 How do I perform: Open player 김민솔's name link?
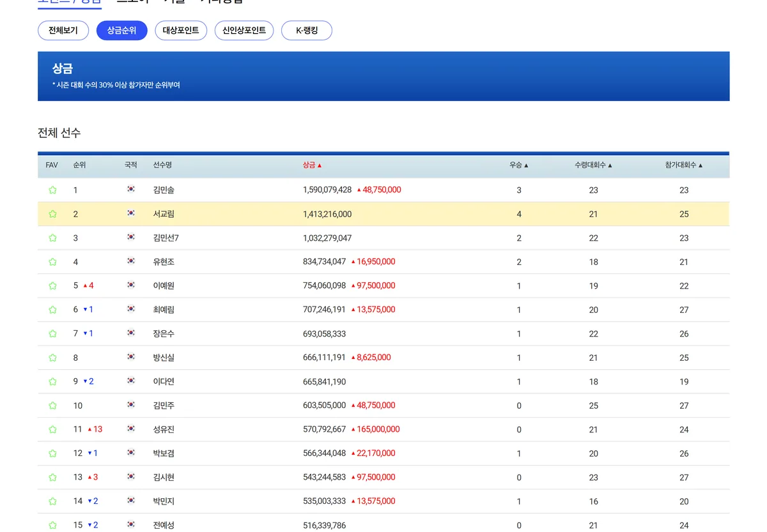click(164, 190)
